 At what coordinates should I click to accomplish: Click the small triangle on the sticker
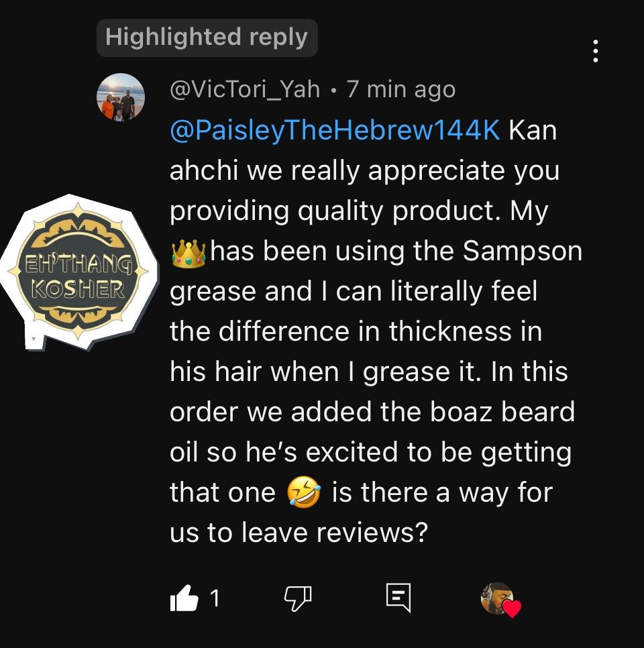pos(34,339)
